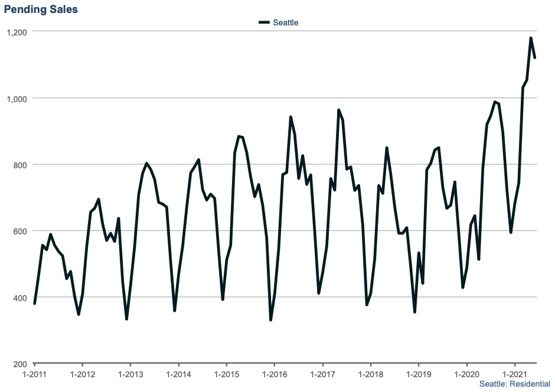The width and height of the screenshot is (555, 392).
Task: Select the 400 y-axis label
Action: click(19, 298)
